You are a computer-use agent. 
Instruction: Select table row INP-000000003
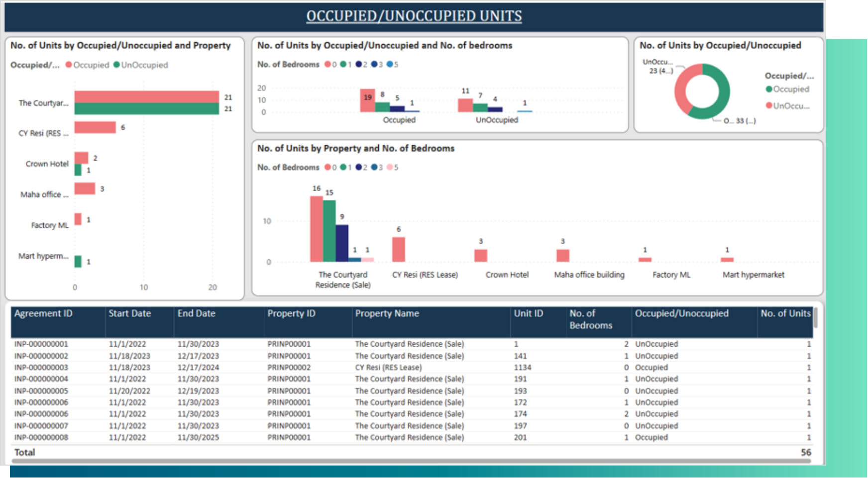click(41, 368)
